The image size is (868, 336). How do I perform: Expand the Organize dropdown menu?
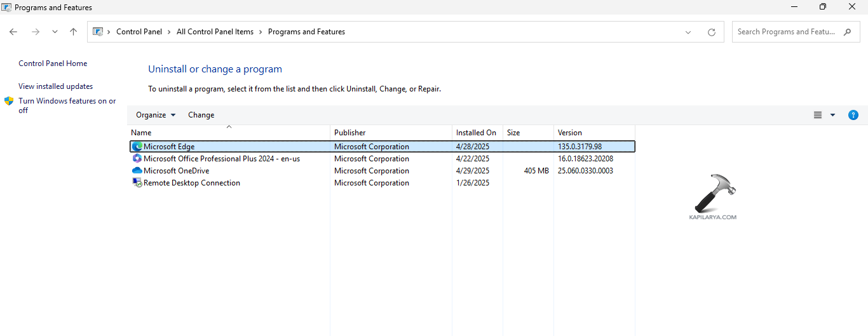pos(156,115)
